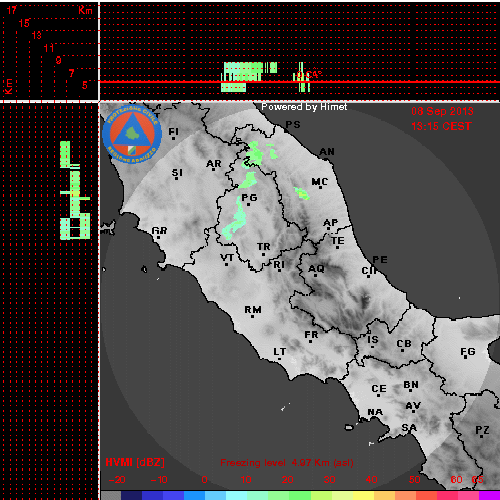Click the 'HVMI [dBZ]' product label

tap(135, 463)
